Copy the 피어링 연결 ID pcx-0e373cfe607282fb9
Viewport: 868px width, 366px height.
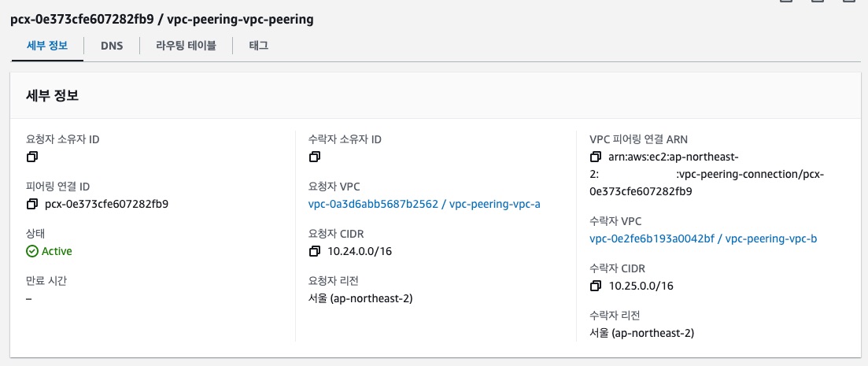coord(31,204)
